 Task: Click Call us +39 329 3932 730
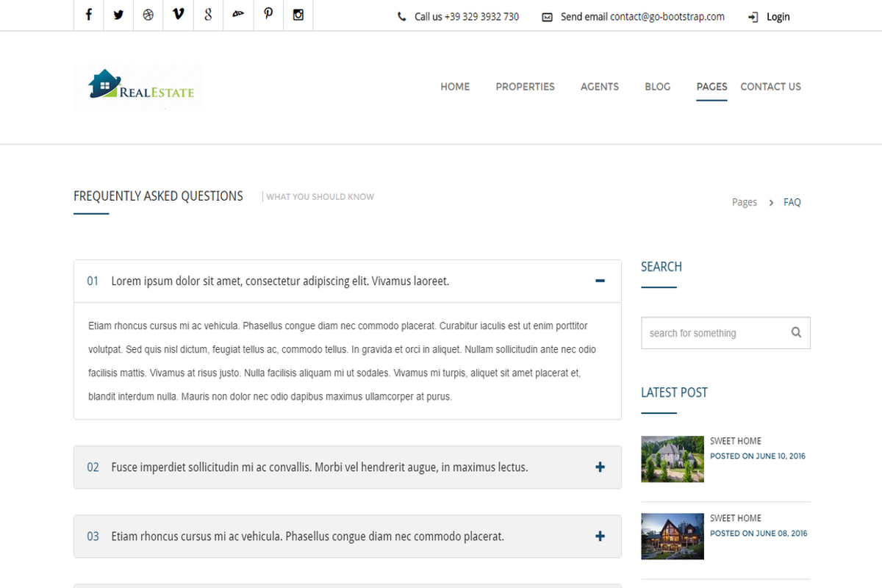click(x=467, y=17)
